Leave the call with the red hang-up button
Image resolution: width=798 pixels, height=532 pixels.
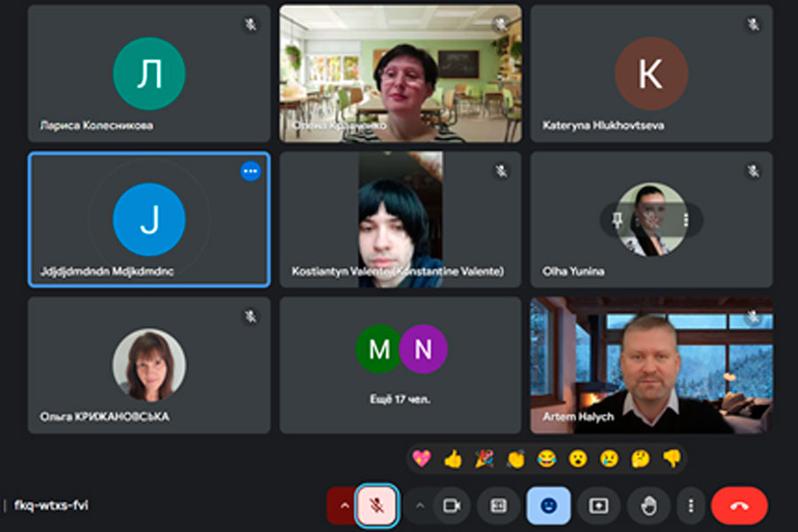coord(739,505)
